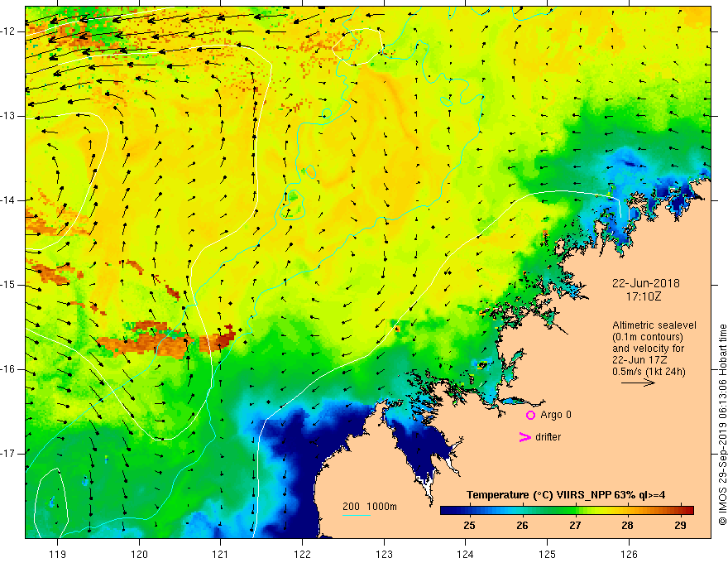The image size is (728, 563).
Task: Click the '17:10Z' time label
Action: pyautogui.click(x=643, y=296)
